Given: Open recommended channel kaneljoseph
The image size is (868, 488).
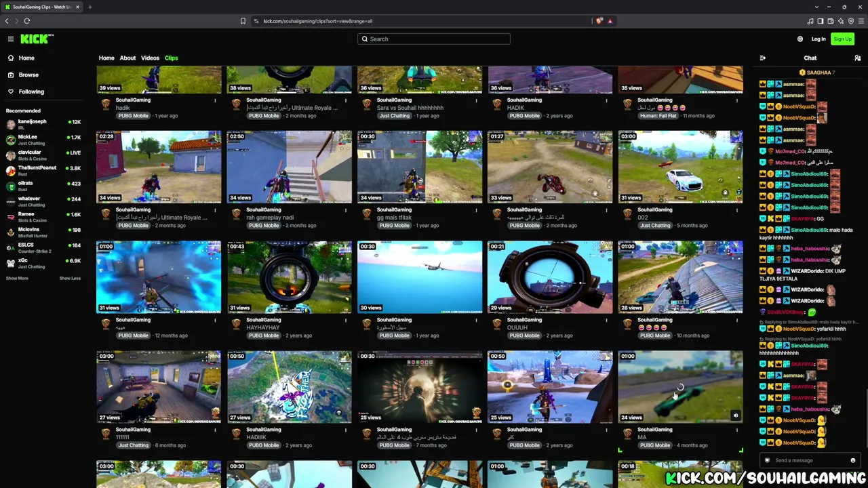Looking at the screenshot, I should pos(43,123).
